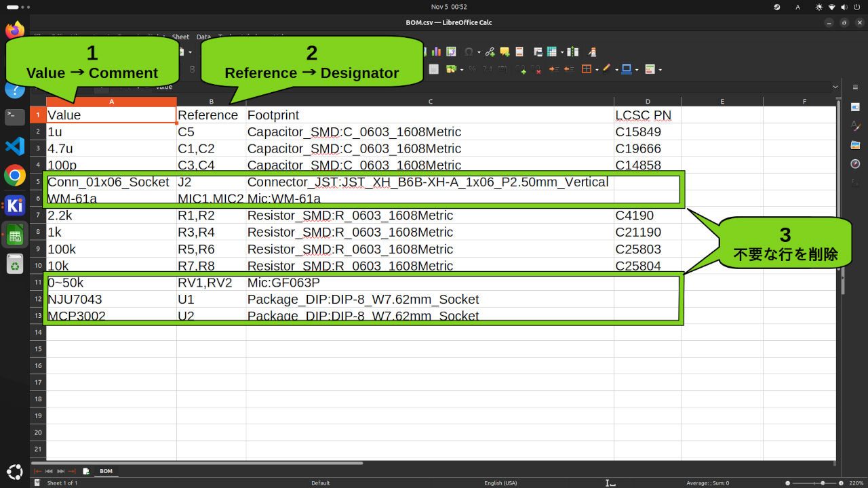Screen dimensions: 868x488
Task: Select the BOM sheet tab
Action: coord(106,471)
